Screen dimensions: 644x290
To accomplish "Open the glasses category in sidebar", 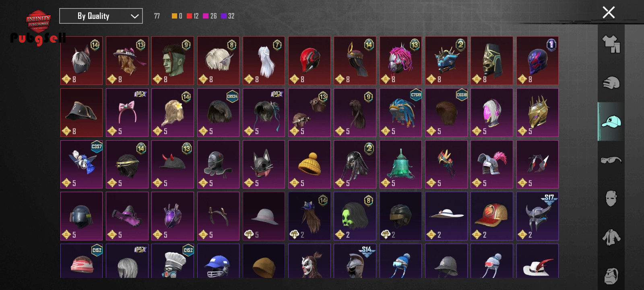I will (x=611, y=160).
